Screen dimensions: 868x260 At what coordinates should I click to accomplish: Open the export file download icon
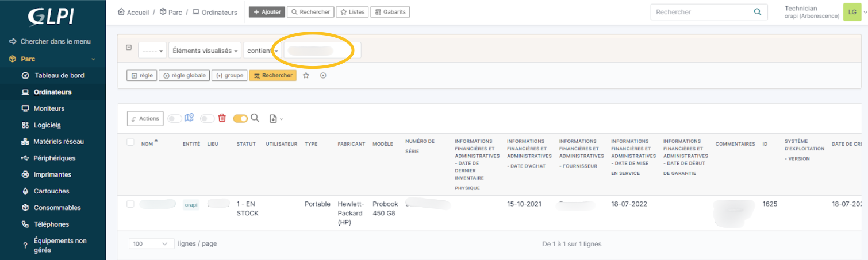[x=274, y=119]
